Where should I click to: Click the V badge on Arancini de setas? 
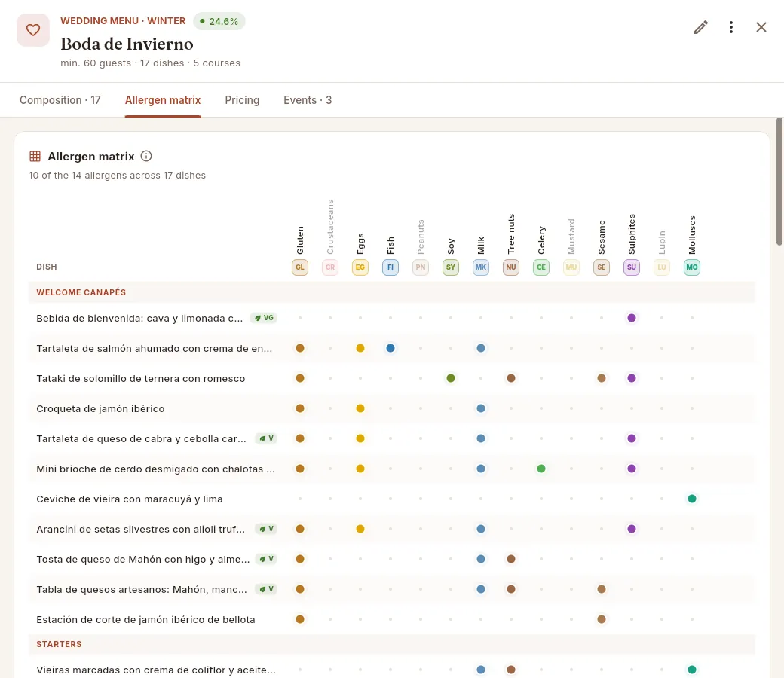[x=267, y=529]
